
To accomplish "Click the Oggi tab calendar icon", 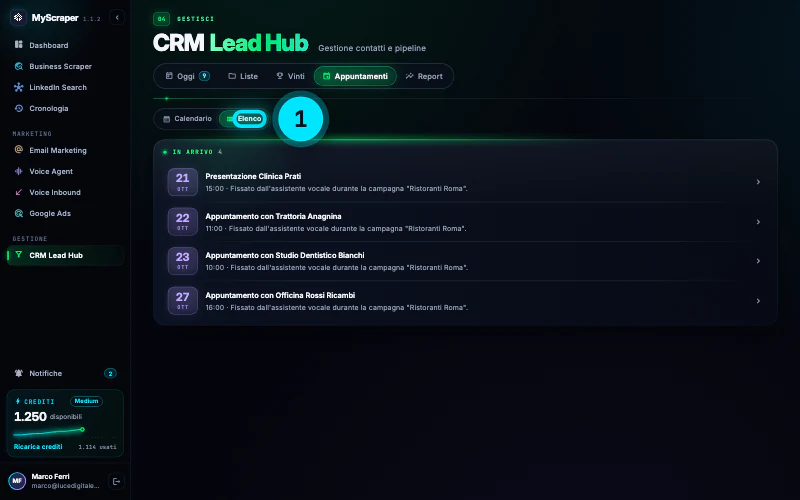I will 169,76.
